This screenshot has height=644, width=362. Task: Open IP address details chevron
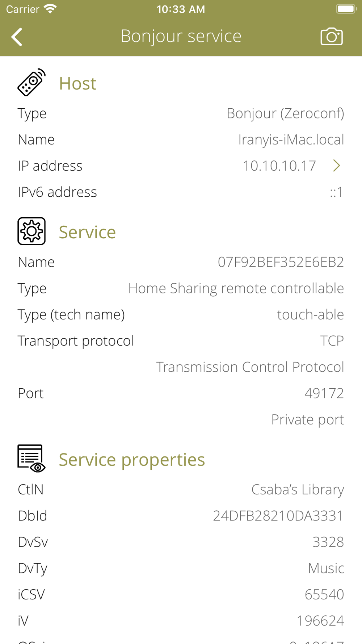point(337,166)
